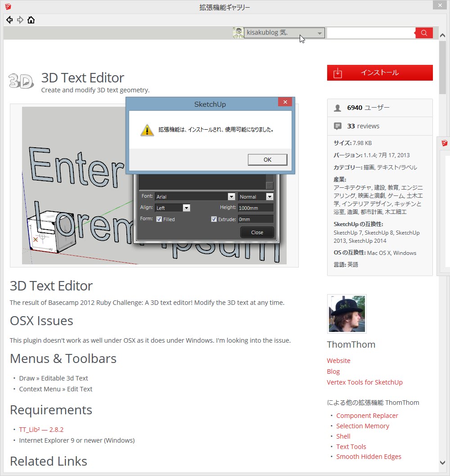The height and width of the screenshot is (476, 450).
Task: Click the OSX Issues heading
Action: coord(41,321)
